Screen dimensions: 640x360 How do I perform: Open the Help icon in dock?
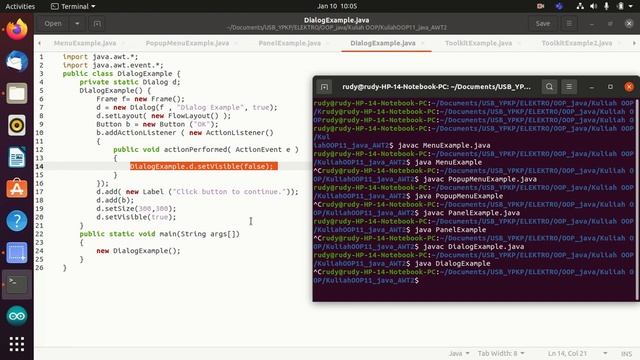(x=17, y=221)
